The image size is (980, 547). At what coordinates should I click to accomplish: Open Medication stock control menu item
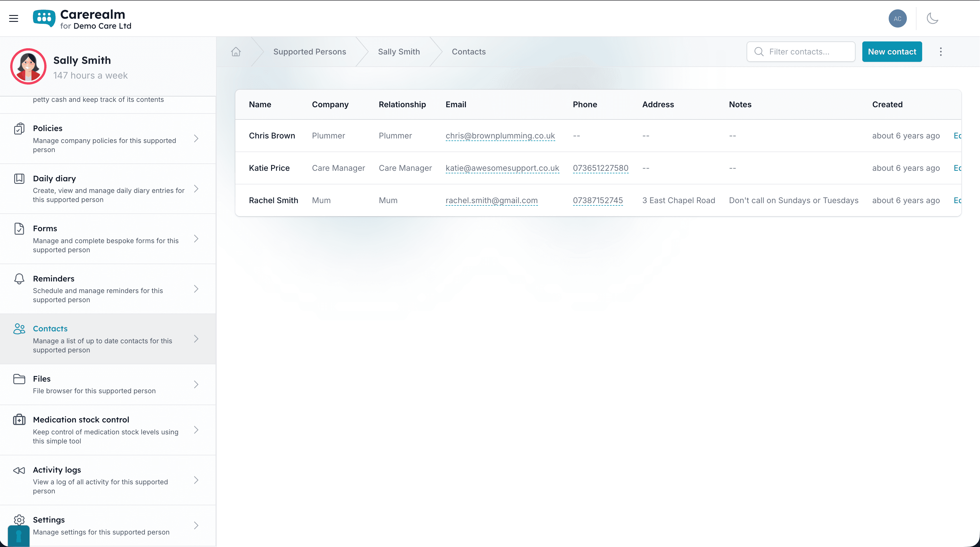click(108, 430)
